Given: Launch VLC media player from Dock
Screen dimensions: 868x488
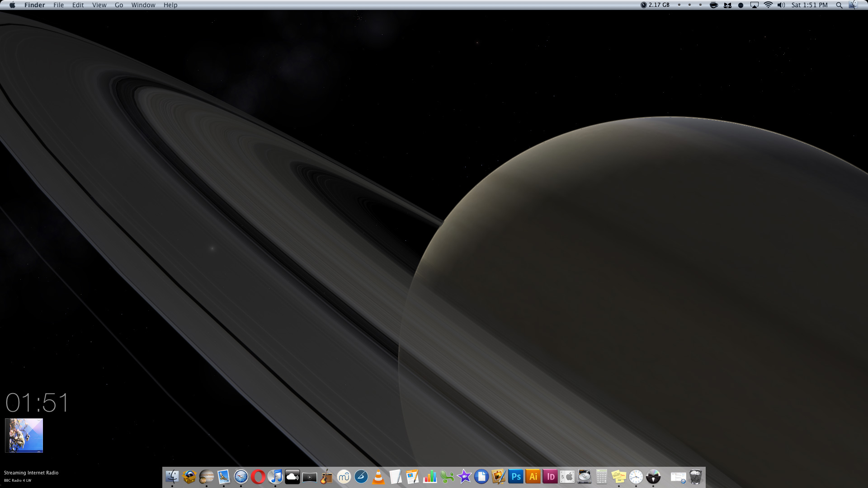Looking at the screenshot, I should point(378,477).
